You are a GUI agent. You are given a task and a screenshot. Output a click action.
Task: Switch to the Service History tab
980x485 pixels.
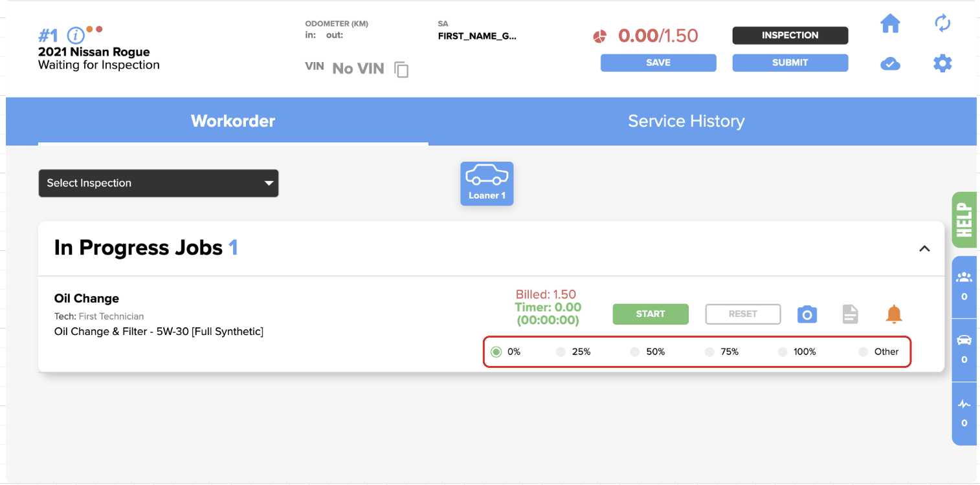(x=686, y=121)
